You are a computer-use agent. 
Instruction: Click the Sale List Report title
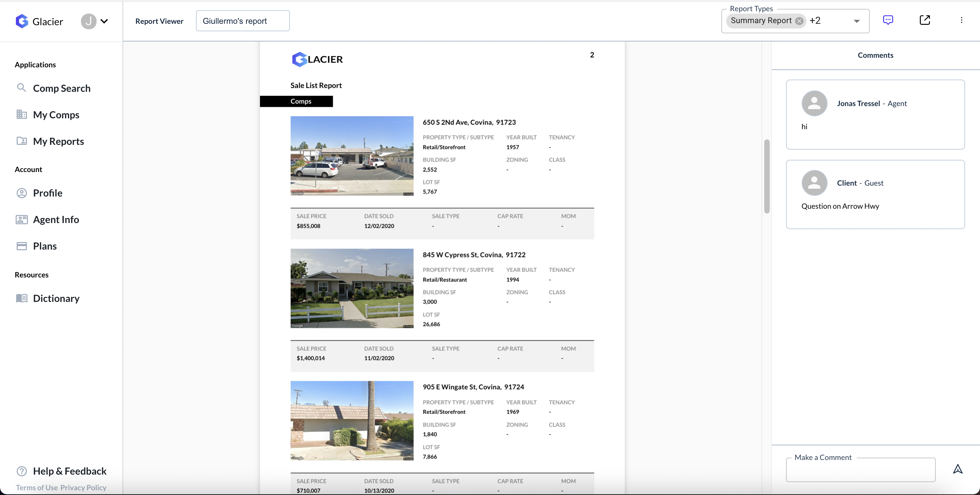coord(316,86)
